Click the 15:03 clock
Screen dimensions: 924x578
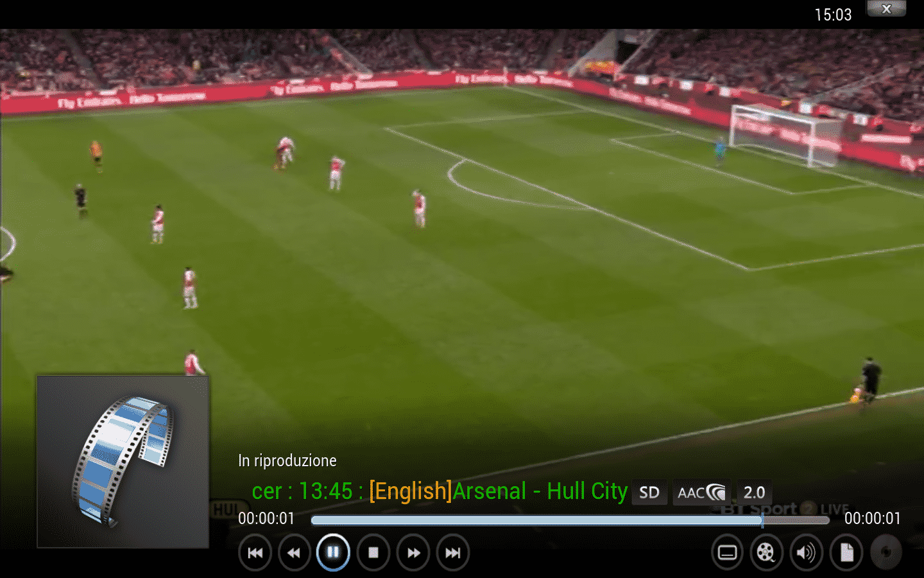pos(833,15)
